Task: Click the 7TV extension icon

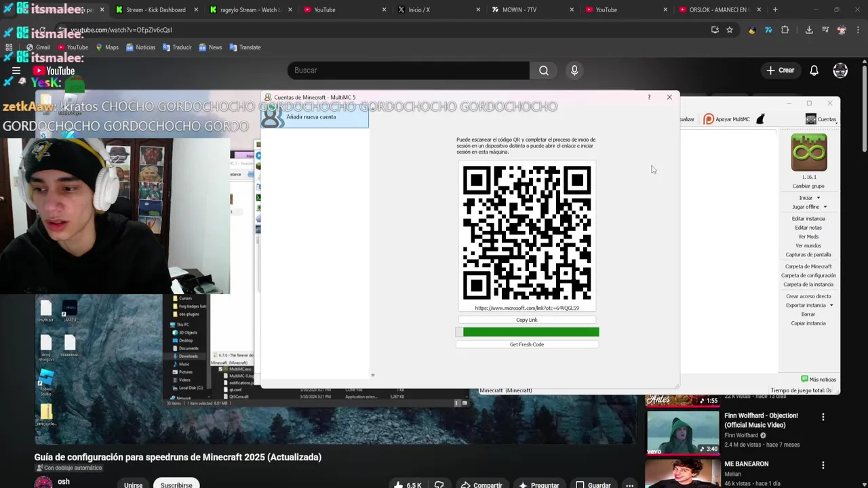Action: (x=768, y=30)
